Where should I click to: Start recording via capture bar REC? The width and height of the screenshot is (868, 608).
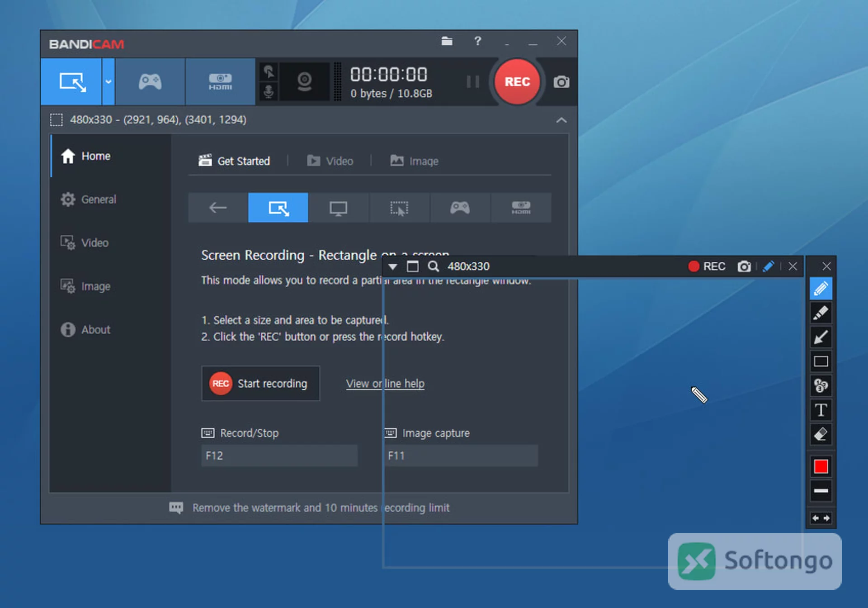[707, 266]
